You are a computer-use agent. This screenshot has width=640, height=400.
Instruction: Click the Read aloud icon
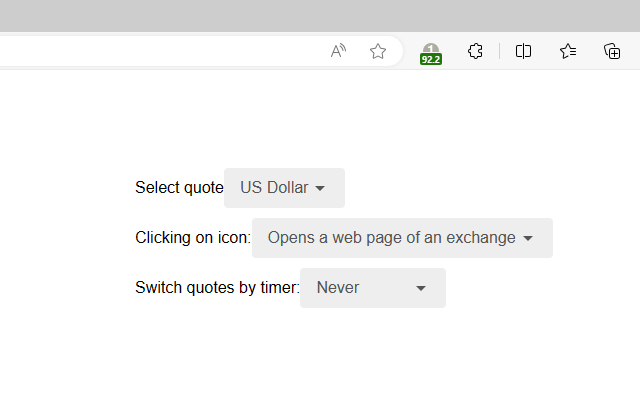point(339,51)
